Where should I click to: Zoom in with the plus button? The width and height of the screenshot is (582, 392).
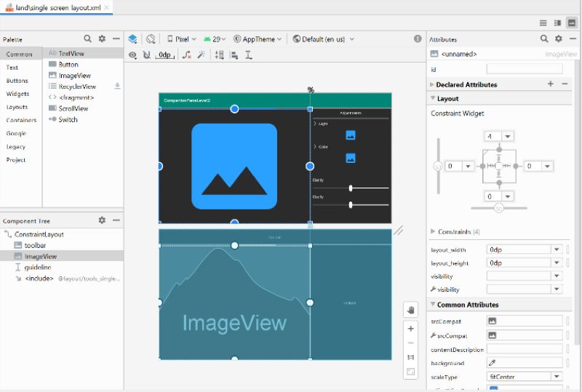[410, 329]
